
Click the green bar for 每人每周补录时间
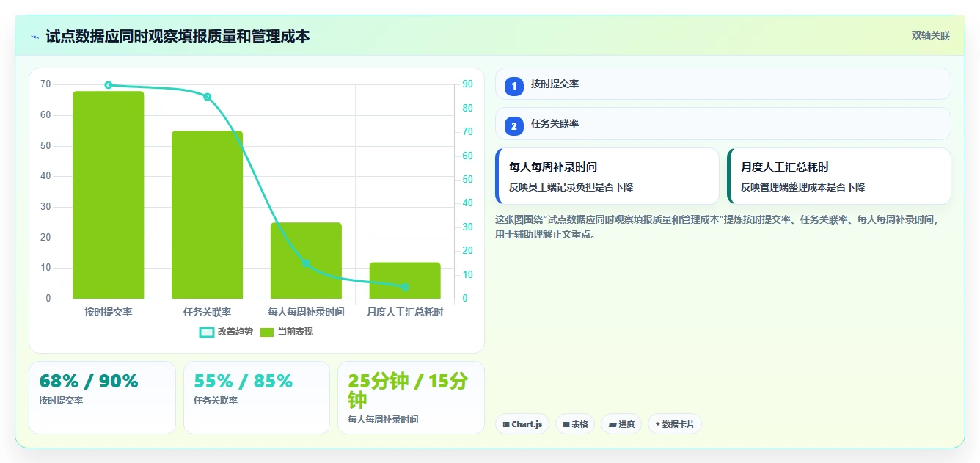click(x=306, y=260)
